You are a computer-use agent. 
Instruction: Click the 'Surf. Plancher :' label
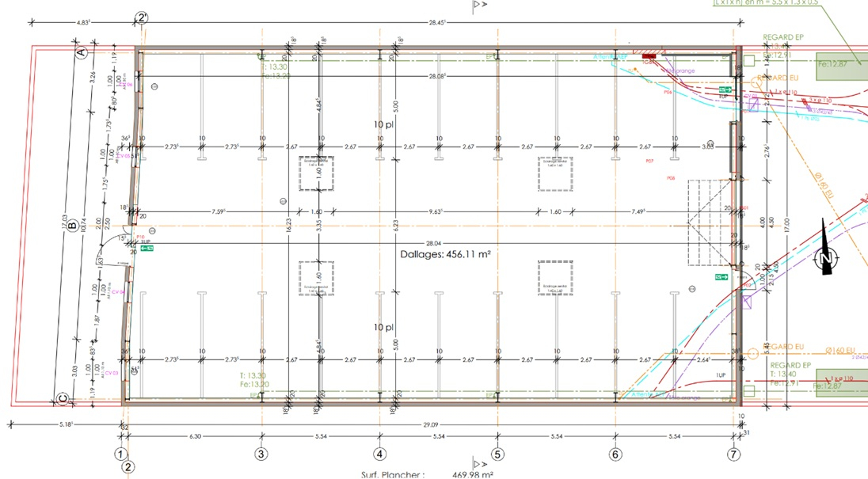coord(393,474)
